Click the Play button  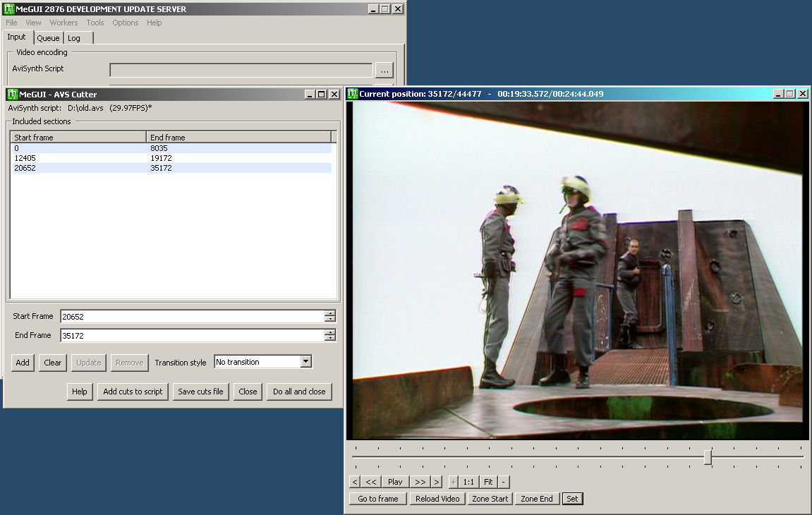point(395,482)
